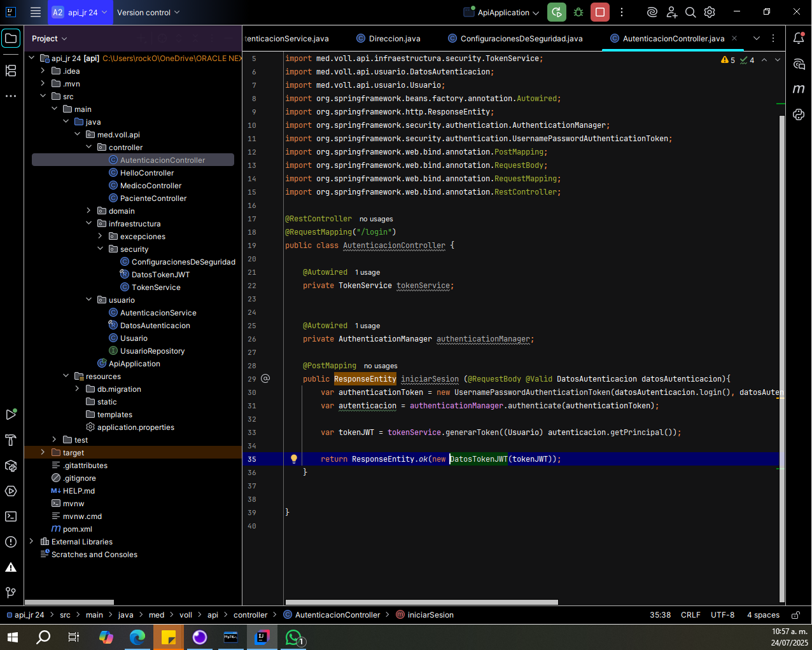Open the Windows Start menu
The width and height of the screenshot is (812, 650).
12,637
